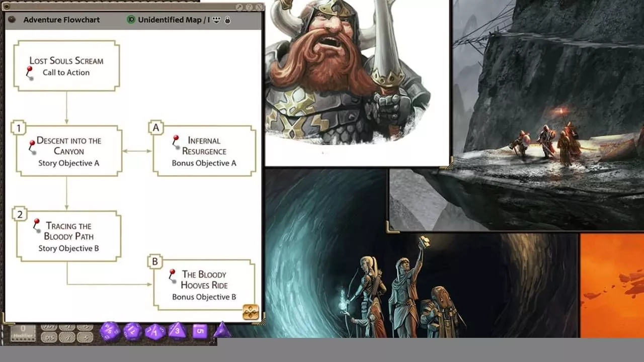Roll the purple d10 die
The height and width of the screenshot is (362, 644).
[x=155, y=332]
